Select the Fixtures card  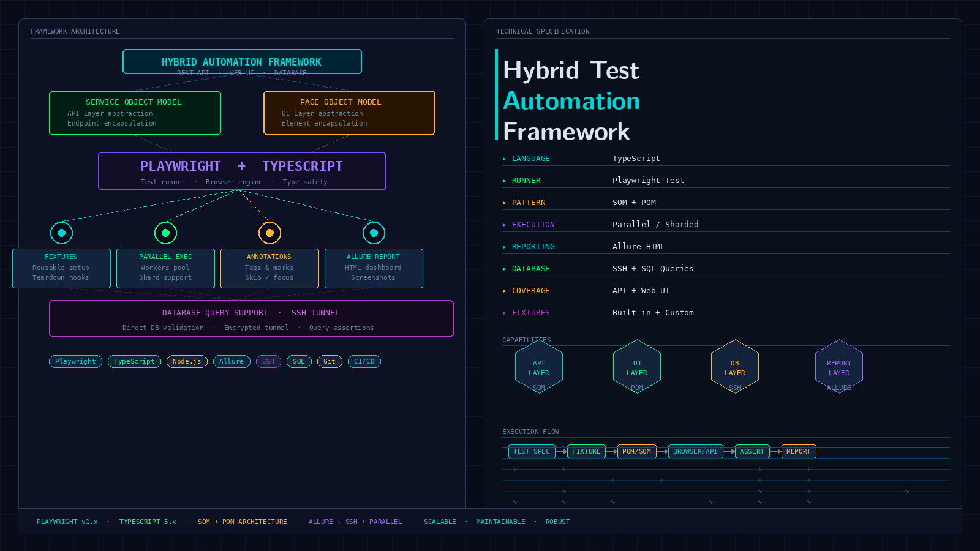coord(61,268)
